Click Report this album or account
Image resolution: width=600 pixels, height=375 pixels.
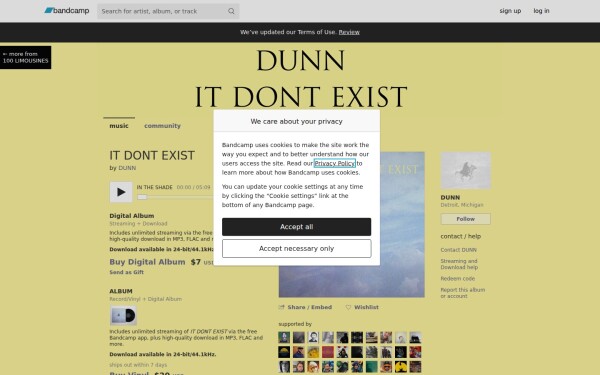tap(463, 293)
